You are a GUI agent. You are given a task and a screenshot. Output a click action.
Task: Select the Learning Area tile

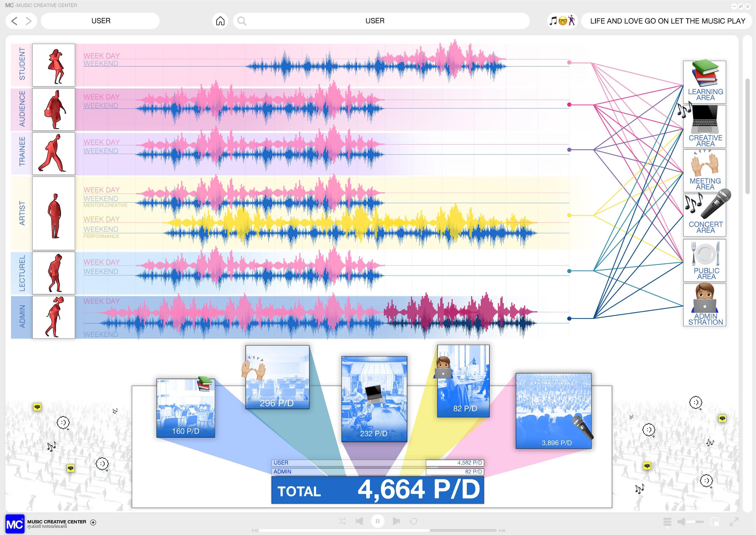click(704, 82)
